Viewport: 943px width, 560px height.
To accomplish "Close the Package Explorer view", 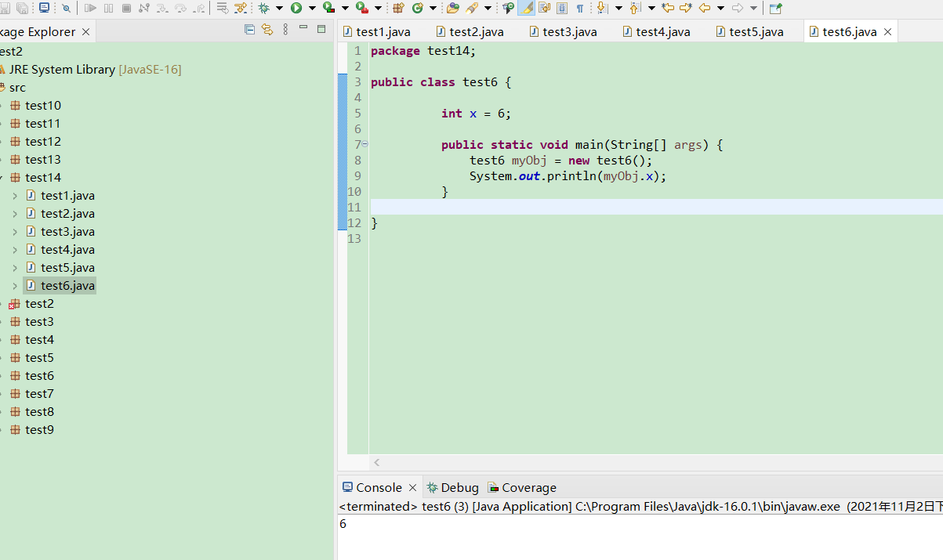I will (x=85, y=31).
